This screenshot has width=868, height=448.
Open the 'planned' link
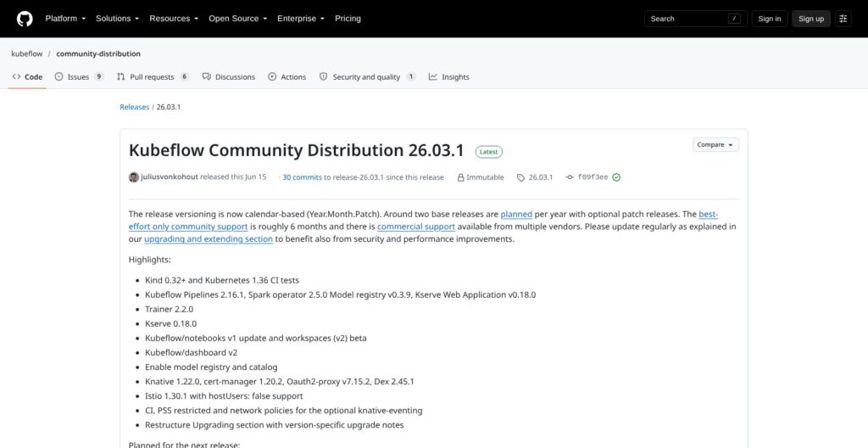pyautogui.click(x=516, y=214)
